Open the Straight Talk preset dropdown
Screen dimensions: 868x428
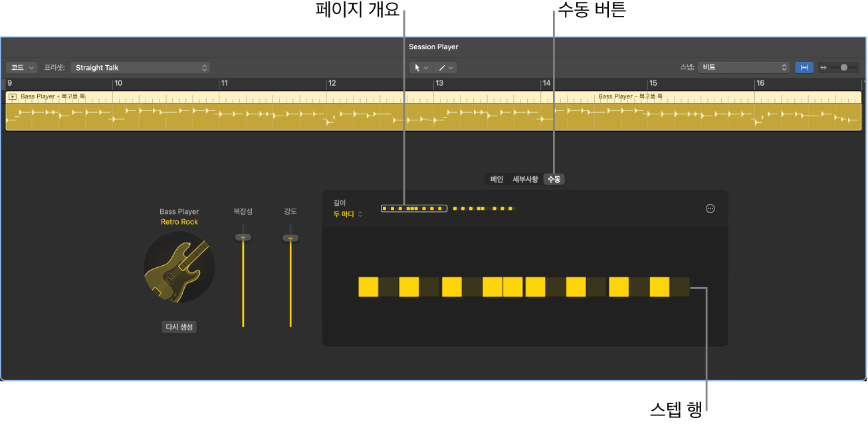coord(140,68)
